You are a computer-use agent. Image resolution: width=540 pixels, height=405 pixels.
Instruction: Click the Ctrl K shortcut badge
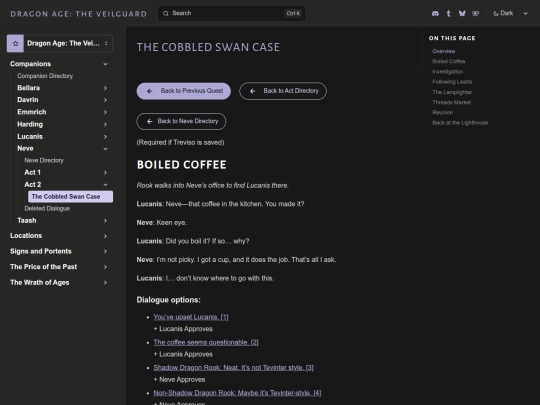click(293, 13)
